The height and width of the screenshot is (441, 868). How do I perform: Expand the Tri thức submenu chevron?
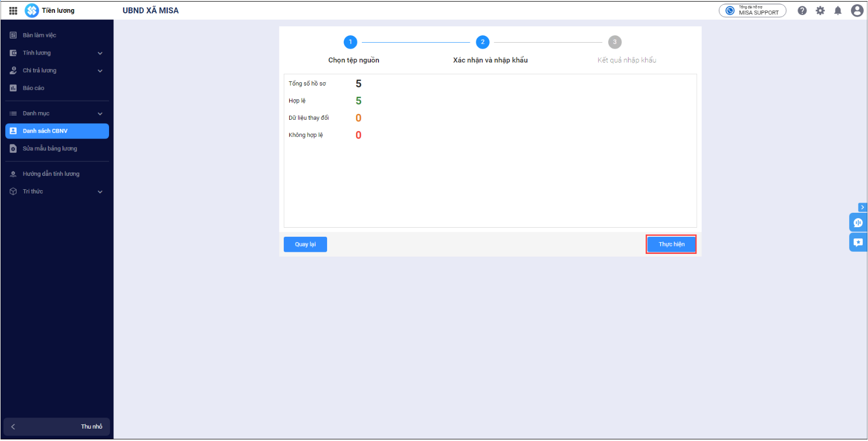[x=100, y=192]
